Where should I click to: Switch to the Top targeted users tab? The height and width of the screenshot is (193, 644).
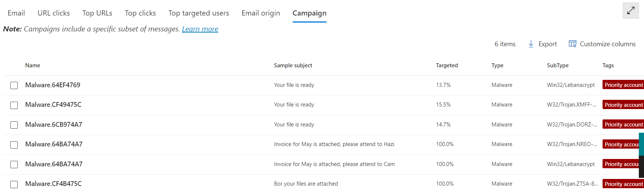click(199, 13)
